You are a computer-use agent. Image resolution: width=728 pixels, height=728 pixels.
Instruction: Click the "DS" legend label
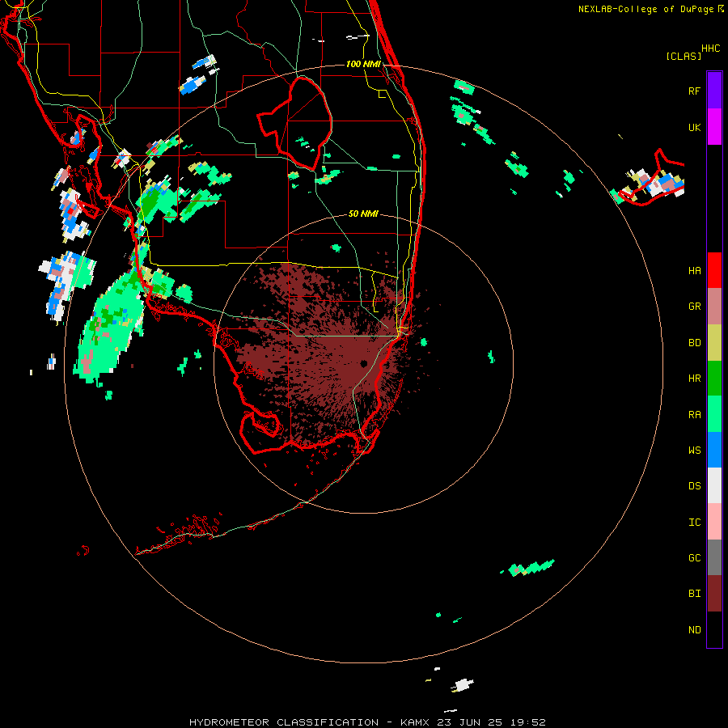[694, 486]
